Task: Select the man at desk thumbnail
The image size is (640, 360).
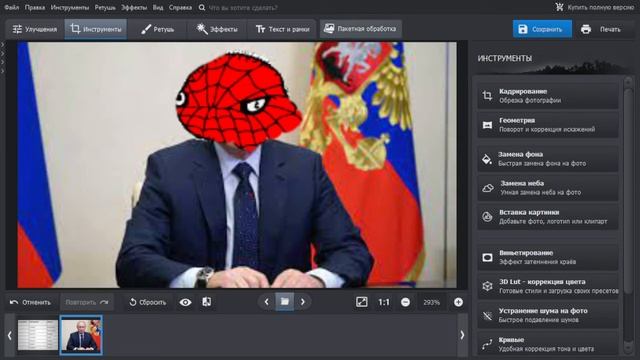Action: [x=81, y=335]
